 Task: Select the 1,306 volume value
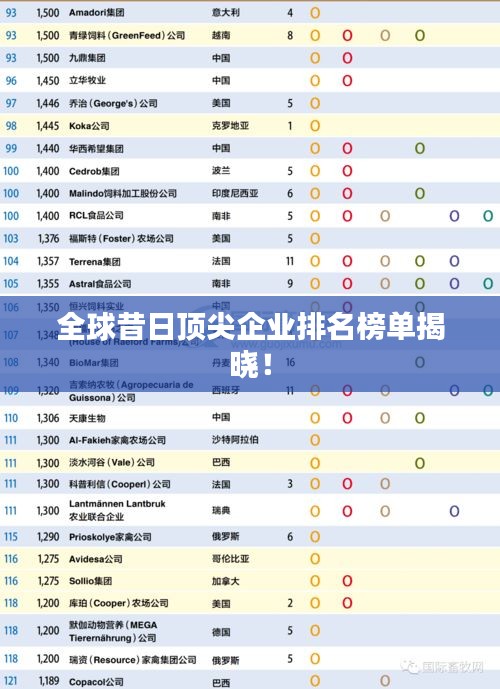48,418
